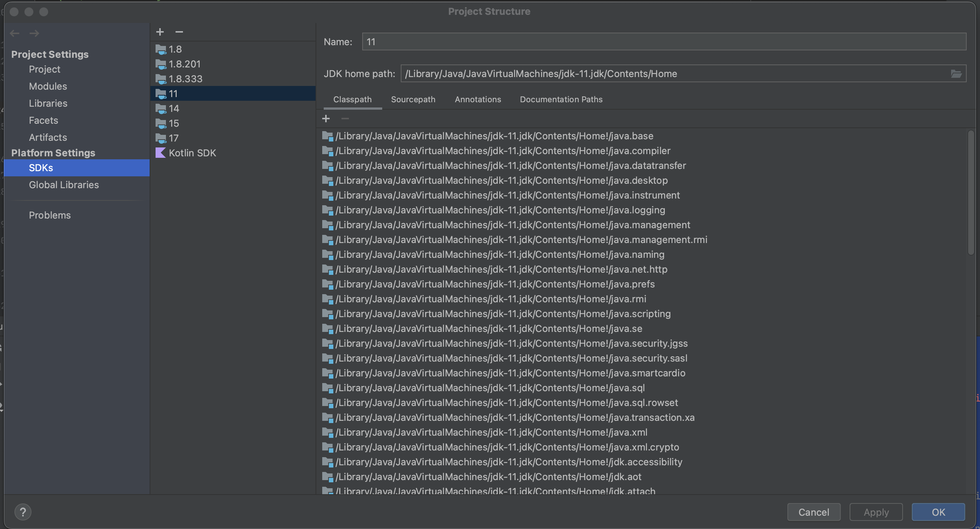
Task: Add a classpath entry with the plus icon
Action: (326, 119)
